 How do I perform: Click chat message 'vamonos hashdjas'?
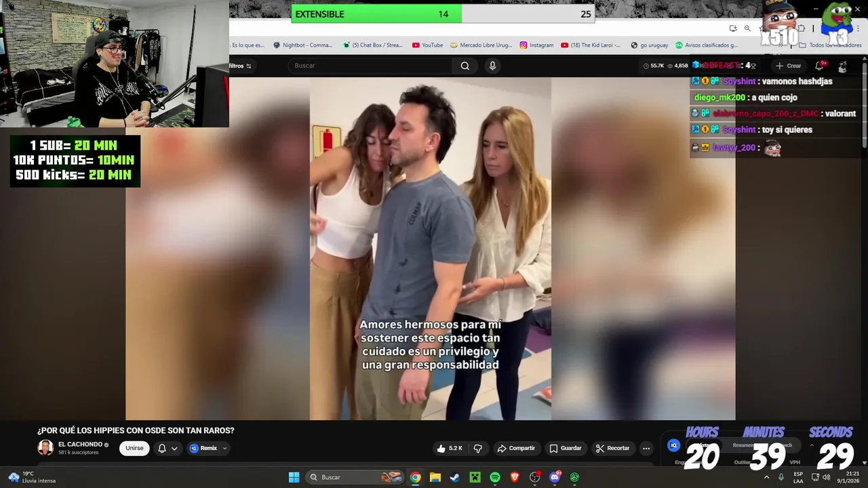click(797, 81)
